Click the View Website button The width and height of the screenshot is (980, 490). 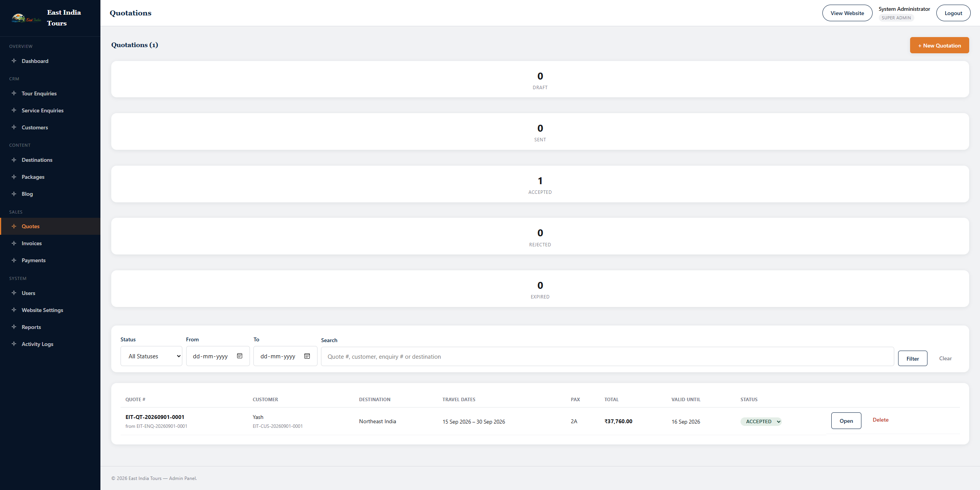click(x=847, y=13)
